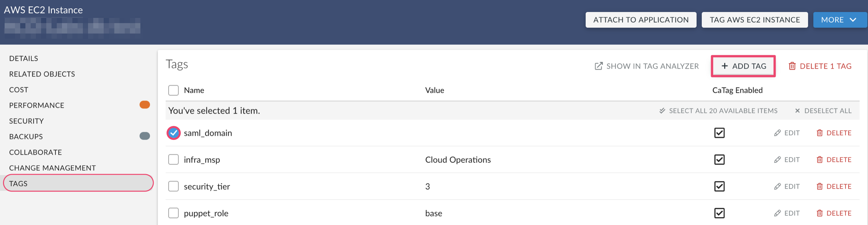
Task: Select the infra_msp row checkbox
Action: 173,160
